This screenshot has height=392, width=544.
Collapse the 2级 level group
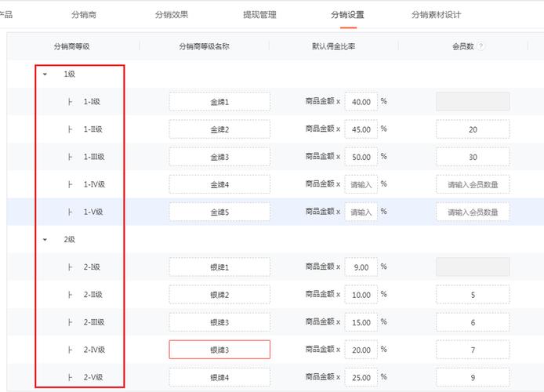coord(45,239)
